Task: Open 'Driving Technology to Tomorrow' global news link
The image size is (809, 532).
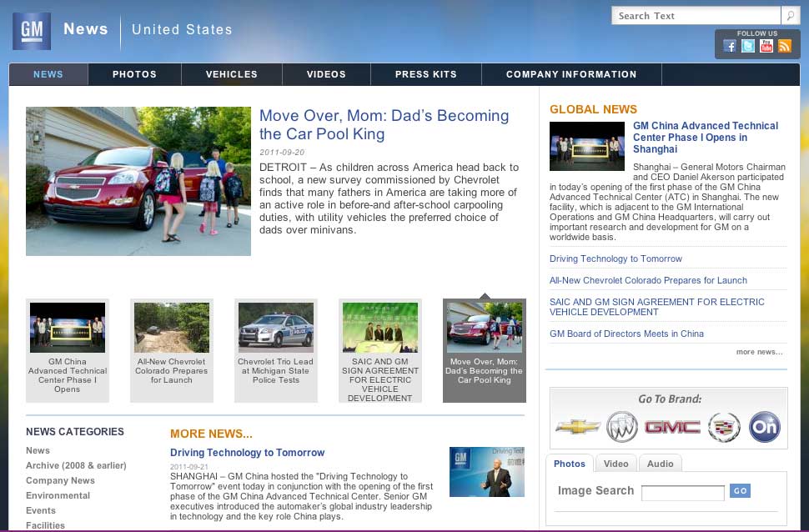Action: pos(616,259)
